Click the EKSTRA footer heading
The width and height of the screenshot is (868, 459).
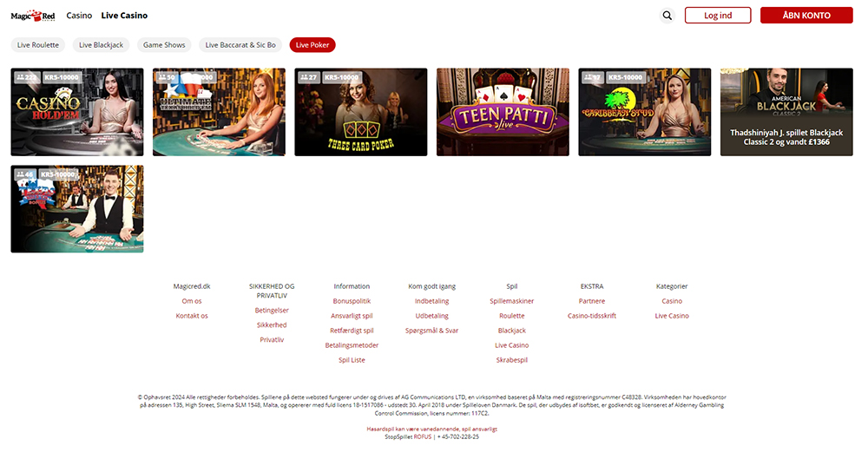pos(592,286)
